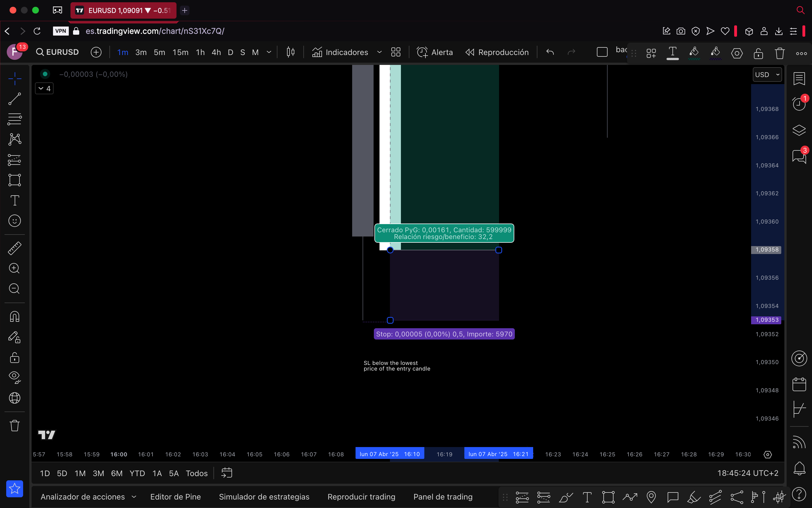This screenshot has width=812, height=508.
Task: Click the zoom out tool
Action: click(14, 289)
